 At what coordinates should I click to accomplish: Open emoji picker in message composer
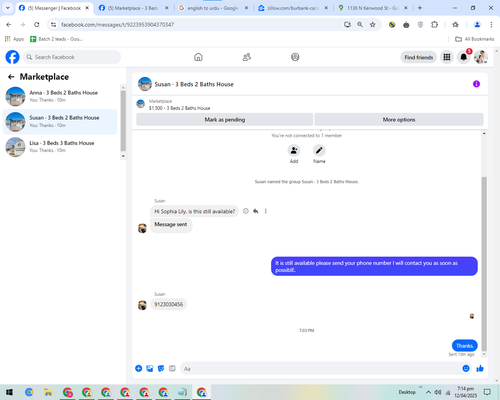click(466, 368)
